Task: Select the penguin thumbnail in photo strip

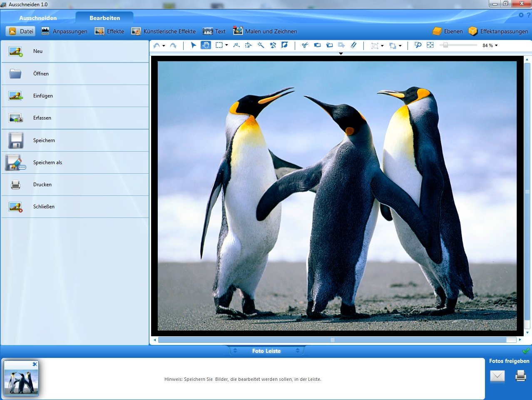Action: tap(21, 378)
